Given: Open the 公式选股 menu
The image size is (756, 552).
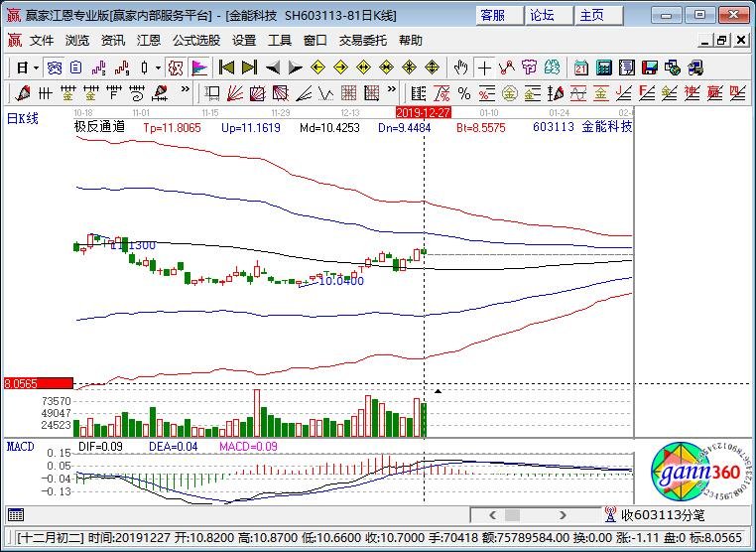Looking at the screenshot, I should (x=196, y=41).
